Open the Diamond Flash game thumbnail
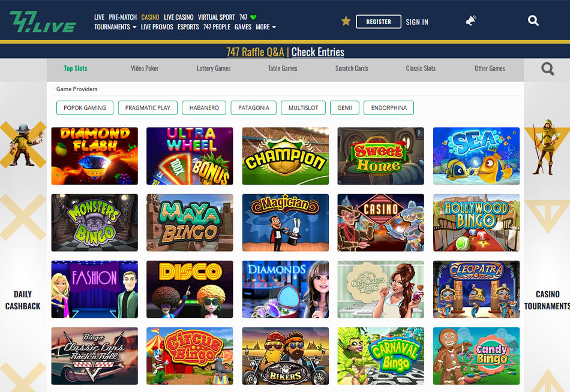The width and height of the screenshot is (570, 392). [x=95, y=156]
